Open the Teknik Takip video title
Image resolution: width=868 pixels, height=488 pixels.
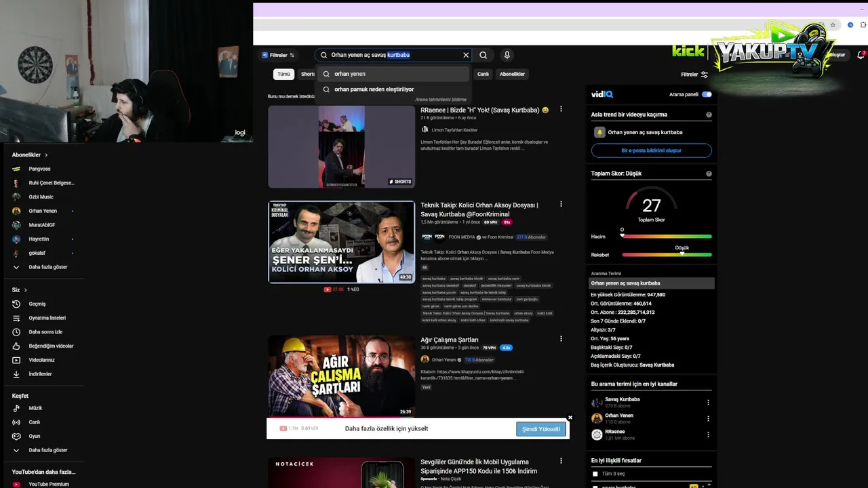click(480, 209)
